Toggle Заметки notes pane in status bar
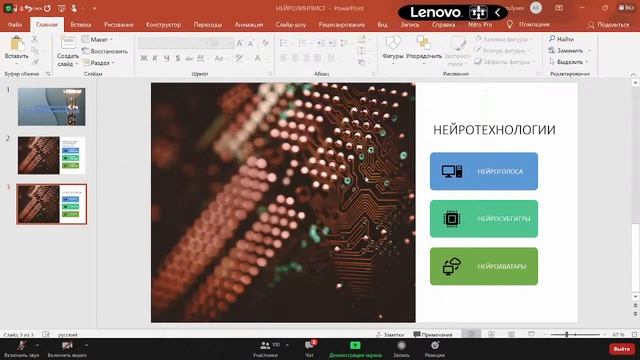The width and height of the screenshot is (640, 360). (x=390, y=334)
